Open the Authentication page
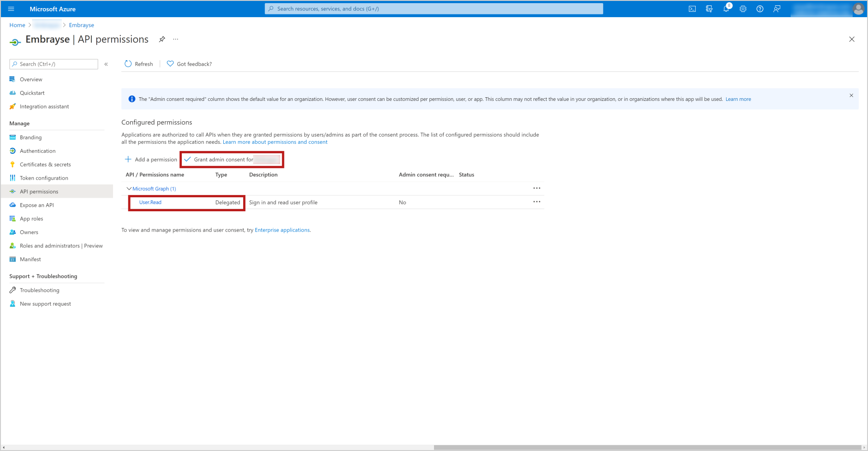This screenshot has width=868, height=451. 38,151
